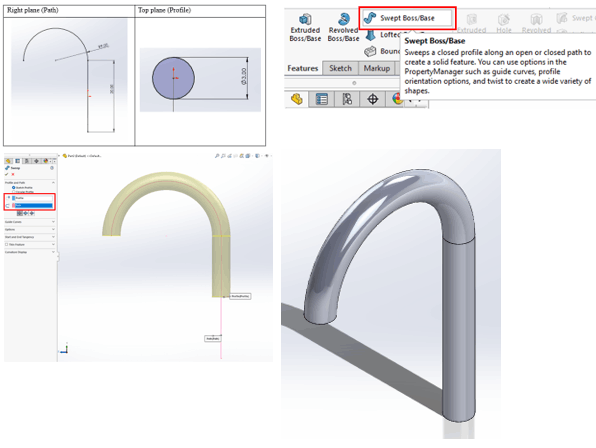Open the ConfigurationManager tab icon
The height and width of the screenshot is (448, 596).
(x=347, y=100)
